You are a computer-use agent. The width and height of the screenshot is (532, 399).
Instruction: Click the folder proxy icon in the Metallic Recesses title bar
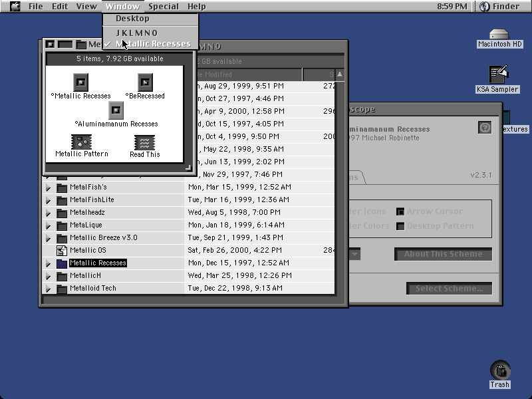[80, 44]
